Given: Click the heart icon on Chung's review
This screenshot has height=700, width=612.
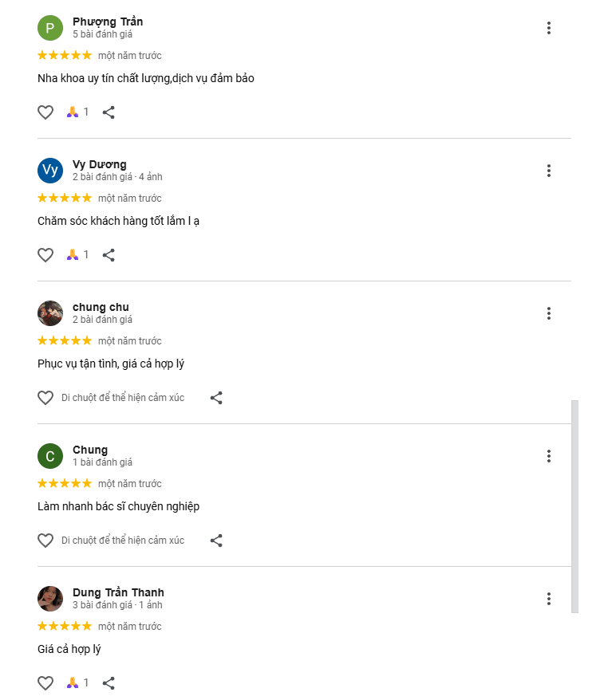Looking at the screenshot, I should coord(45,541).
